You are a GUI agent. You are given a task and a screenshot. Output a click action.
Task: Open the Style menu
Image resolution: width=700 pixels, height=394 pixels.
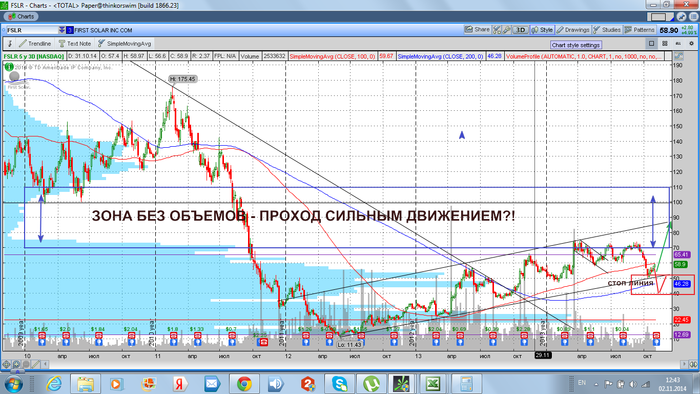(x=542, y=30)
